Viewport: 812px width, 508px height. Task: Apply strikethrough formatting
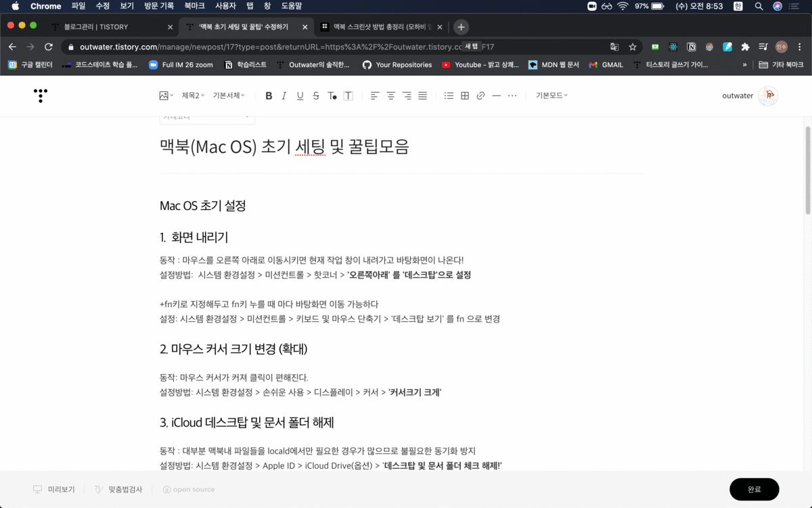[316, 96]
